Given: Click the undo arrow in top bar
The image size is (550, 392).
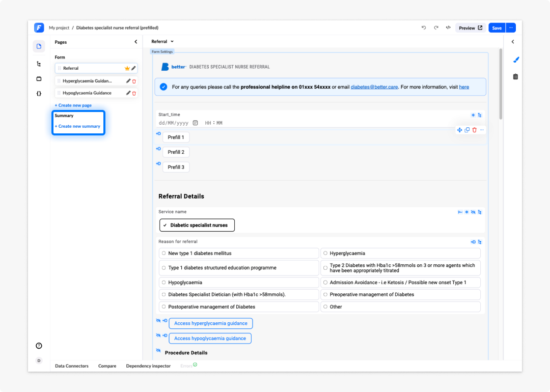Looking at the screenshot, I should 424,27.
